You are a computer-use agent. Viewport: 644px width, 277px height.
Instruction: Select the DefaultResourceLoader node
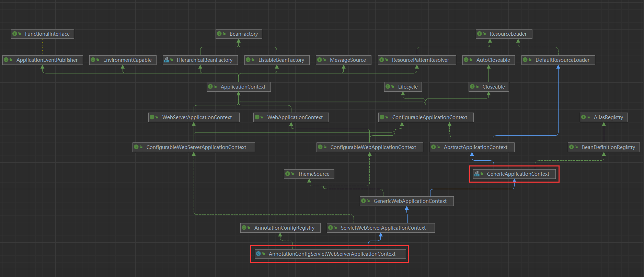pyautogui.click(x=558, y=60)
